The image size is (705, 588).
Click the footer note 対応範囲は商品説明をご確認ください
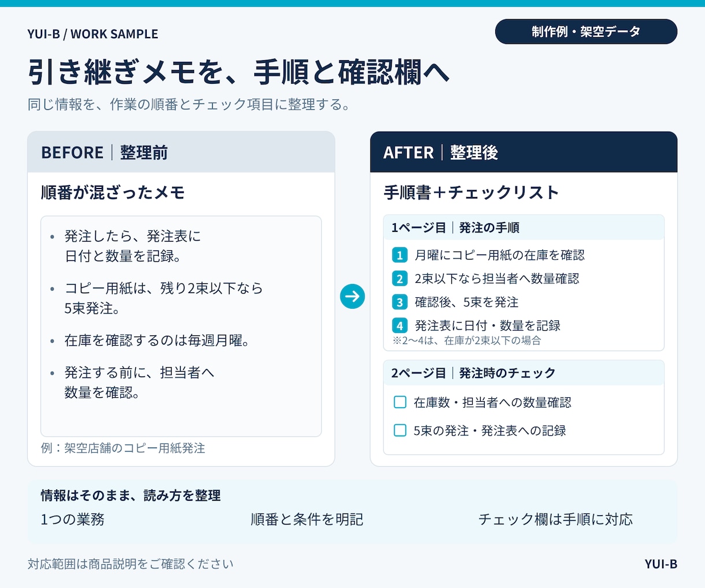point(131,564)
